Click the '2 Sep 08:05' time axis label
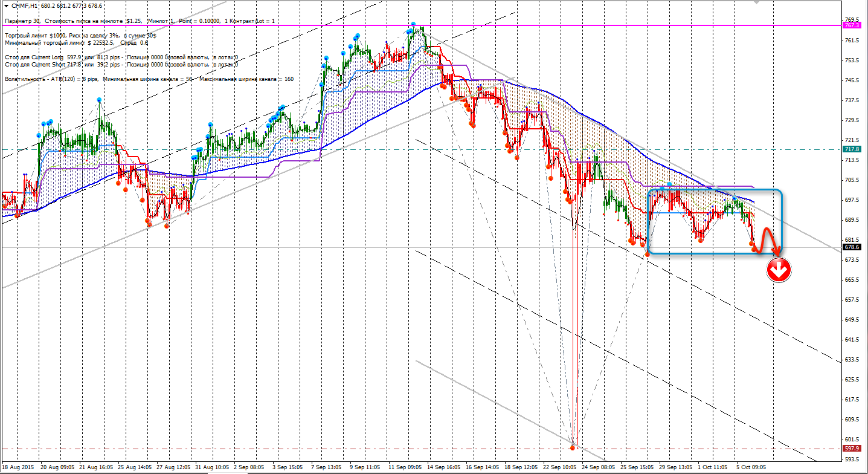868x474 pixels. point(249,467)
